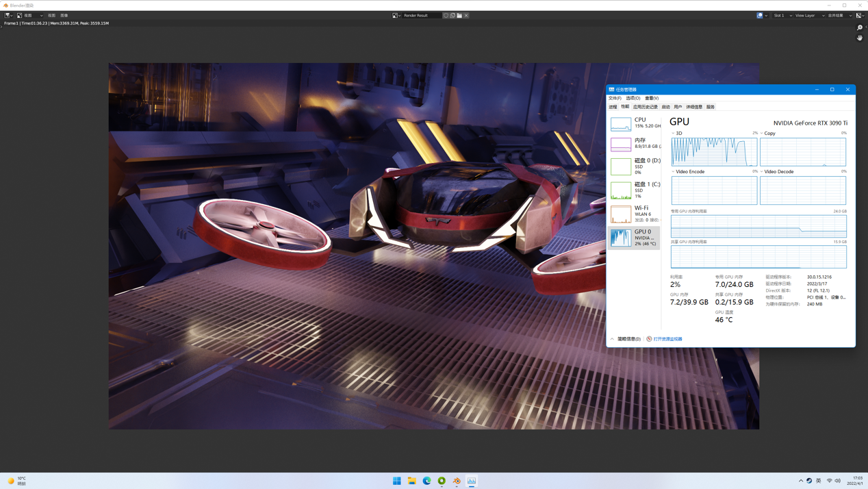Image resolution: width=868 pixels, height=489 pixels.
Task: Switch to the 详细信息 tab
Action: coord(694,107)
